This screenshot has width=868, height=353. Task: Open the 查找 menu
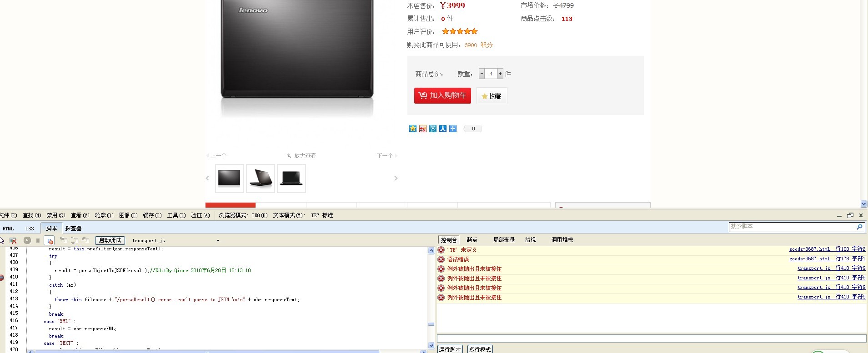pyautogui.click(x=32, y=215)
